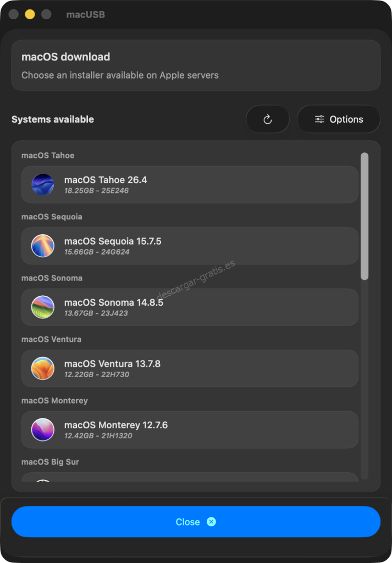Click the macOS Ventura wallpaper icon
Image resolution: width=392 pixels, height=563 pixels.
(x=43, y=368)
